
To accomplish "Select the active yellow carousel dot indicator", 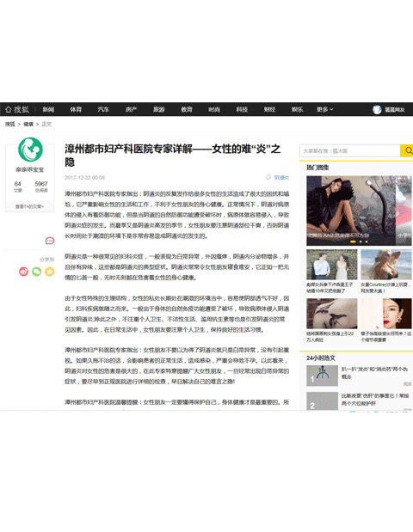I will tap(353, 242).
